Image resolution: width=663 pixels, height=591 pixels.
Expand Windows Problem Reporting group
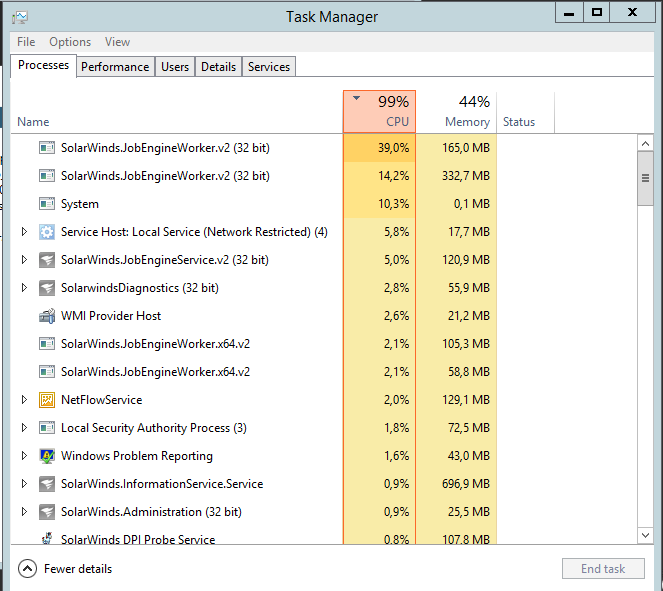[x=25, y=456]
